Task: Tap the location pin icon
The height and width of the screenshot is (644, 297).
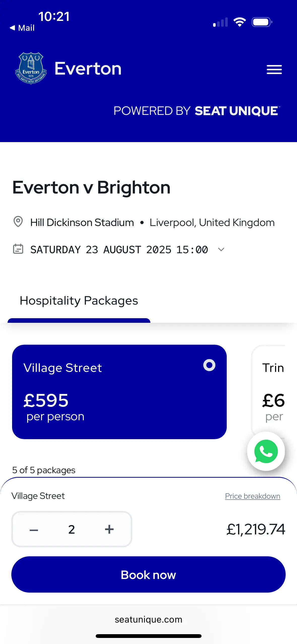Action: pos(18,222)
